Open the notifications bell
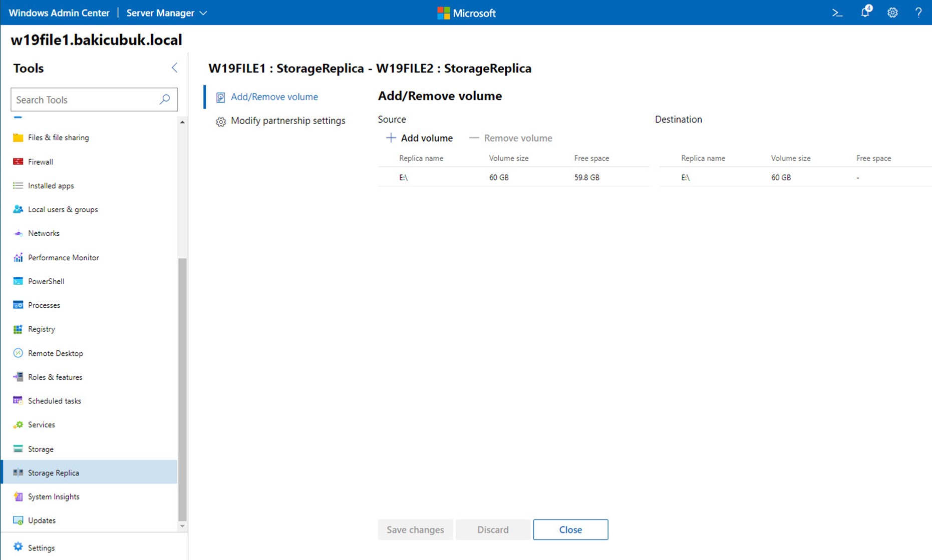 click(865, 12)
